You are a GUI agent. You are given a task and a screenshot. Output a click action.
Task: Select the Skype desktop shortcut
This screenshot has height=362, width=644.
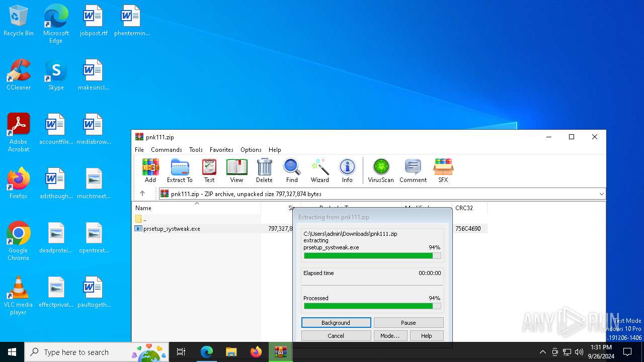(x=56, y=75)
